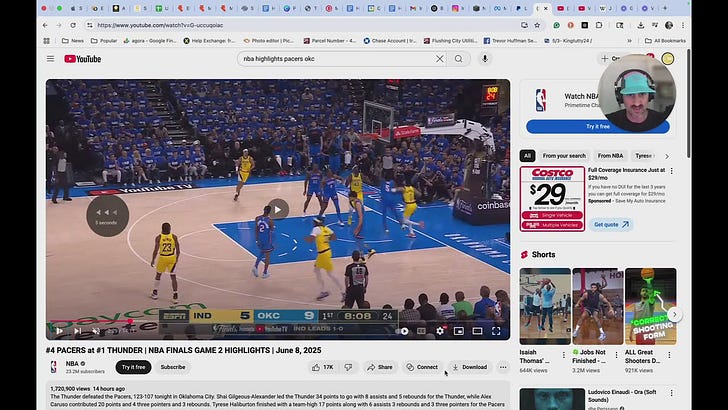Open menu for the Isaiah Thomas short
Image resolution: width=728 pixels, height=410 pixels.
564,355
